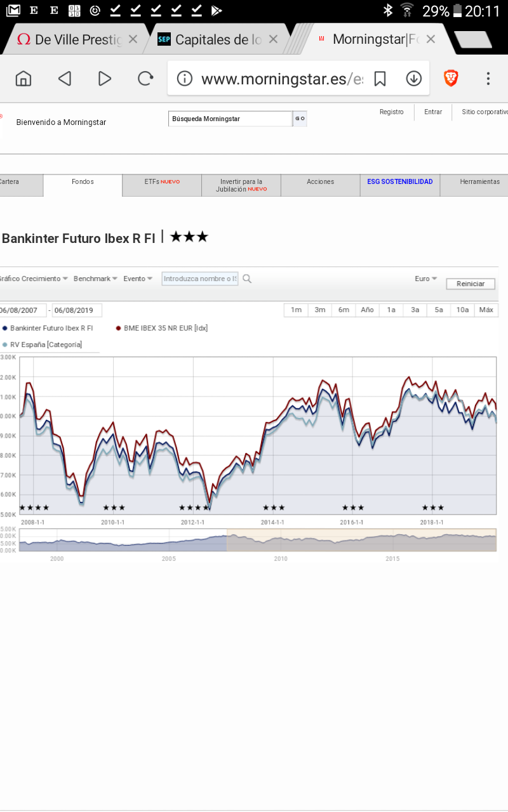
Task: Open Brave shields lion icon
Action: click(451, 79)
